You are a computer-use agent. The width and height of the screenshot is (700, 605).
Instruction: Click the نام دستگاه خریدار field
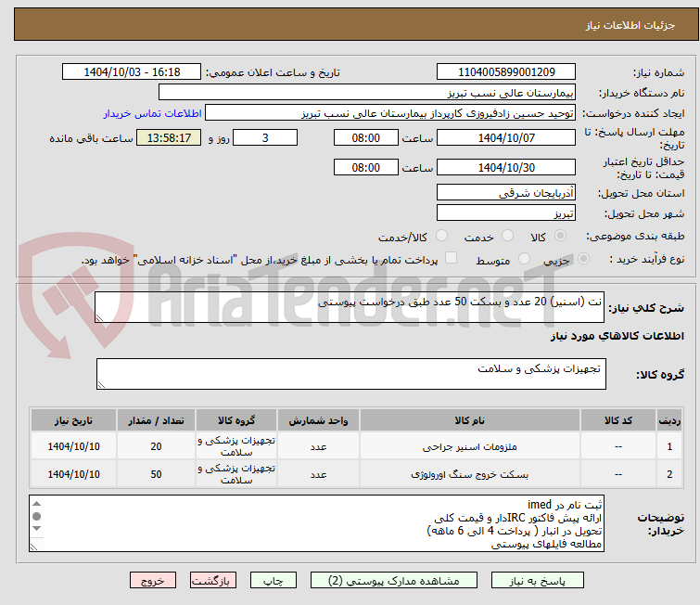click(x=367, y=93)
